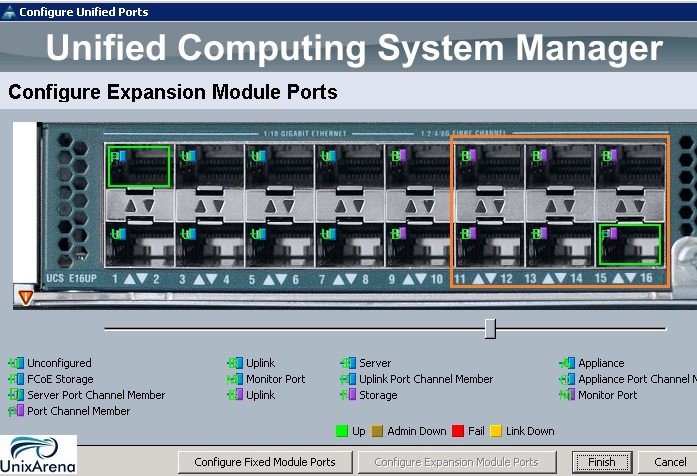This screenshot has height=476, width=697.
Task: Click Ethernet port 8 in the bottom row
Action: (x=349, y=244)
